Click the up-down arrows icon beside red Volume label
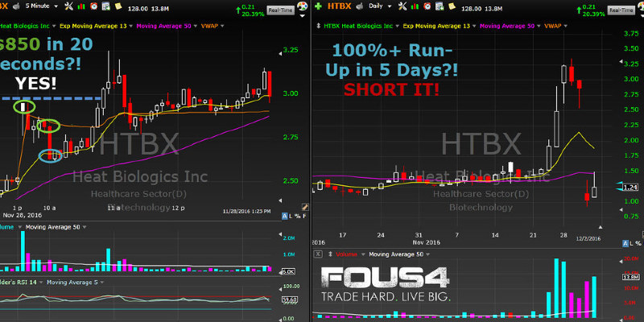644x322 pixels. pos(330,254)
